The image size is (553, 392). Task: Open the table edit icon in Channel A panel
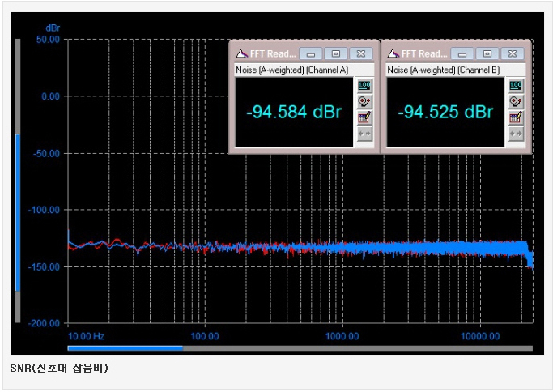(x=364, y=117)
